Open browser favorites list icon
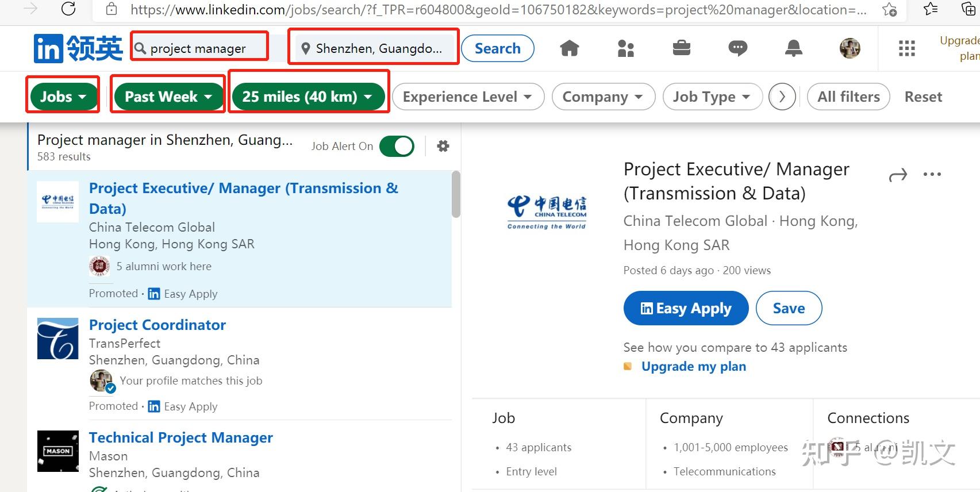The width and height of the screenshot is (980, 492). [x=931, y=9]
